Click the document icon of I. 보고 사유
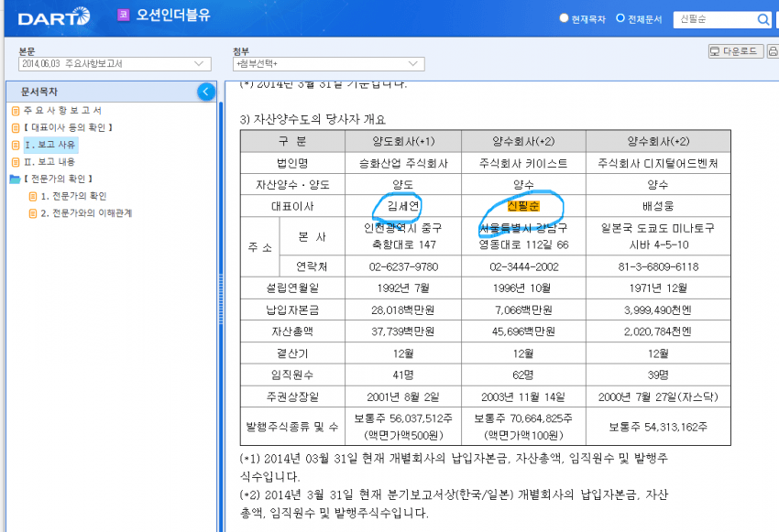779x532 pixels. [x=16, y=146]
